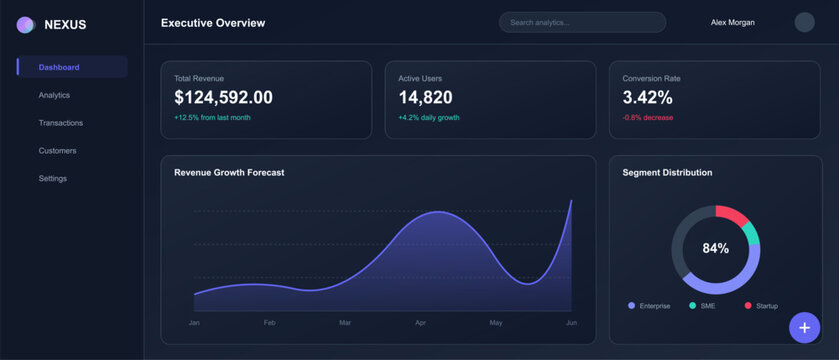Image resolution: width=839 pixels, height=360 pixels.
Task: Click the Total Revenue card label
Action: click(199, 78)
